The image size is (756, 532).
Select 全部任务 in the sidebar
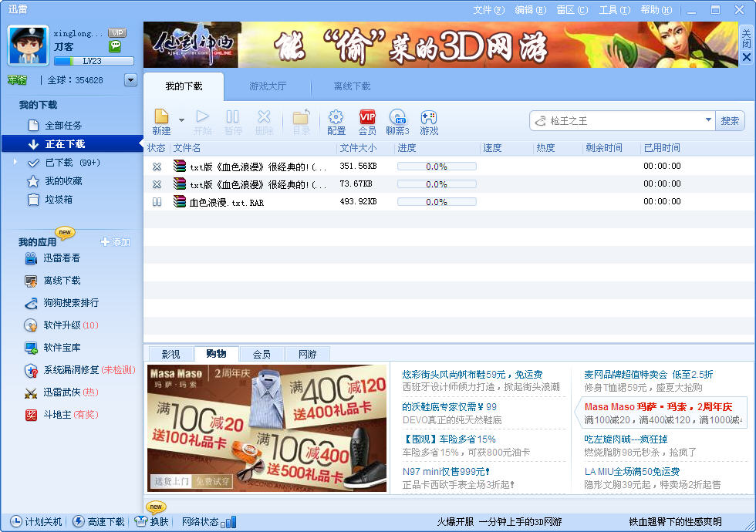[63, 125]
